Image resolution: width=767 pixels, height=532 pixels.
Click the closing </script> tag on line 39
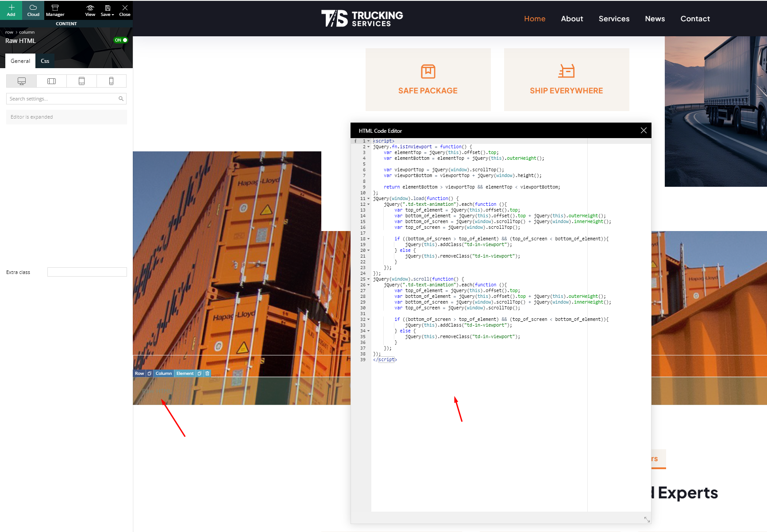coord(385,360)
